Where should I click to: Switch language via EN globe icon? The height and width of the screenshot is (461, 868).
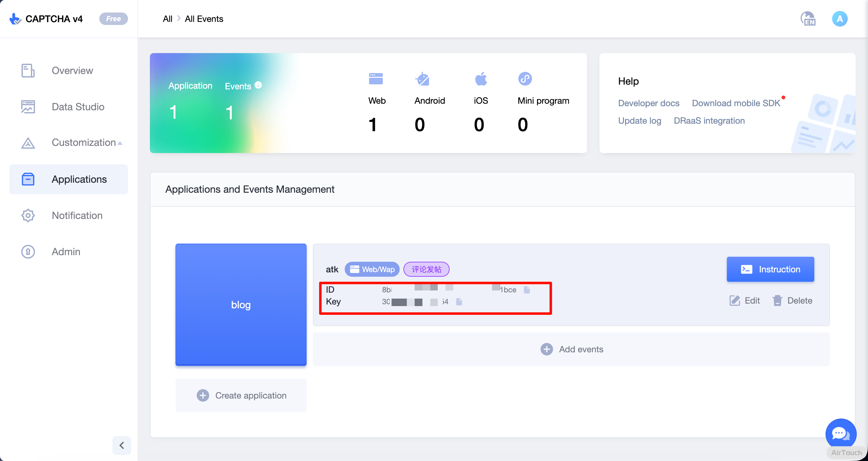(x=808, y=19)
